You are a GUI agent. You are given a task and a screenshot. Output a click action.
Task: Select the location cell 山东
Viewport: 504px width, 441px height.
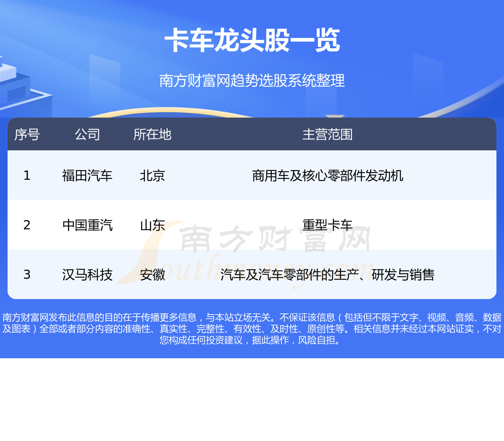pos(152,225)
